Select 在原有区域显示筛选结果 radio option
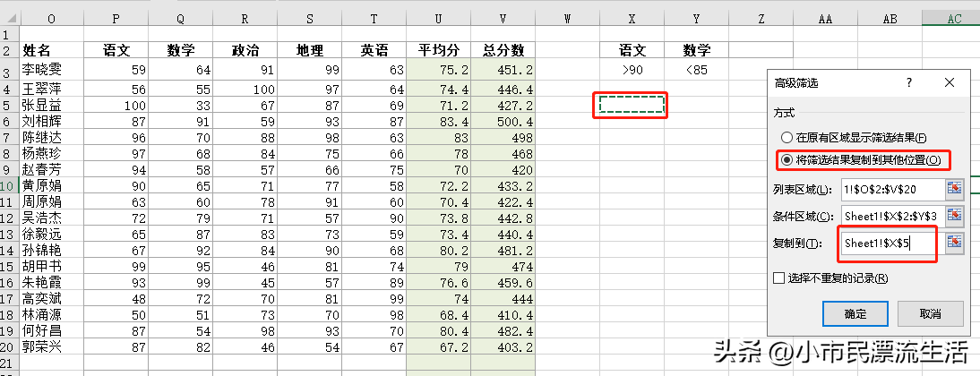The width and height of the screenshot is (980, 376). [787, 137]
